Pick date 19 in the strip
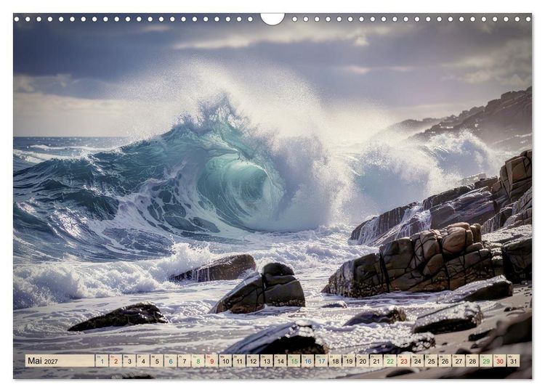Image resolution: width=545 pixels, height=392 pixels. [x=349, y=361]
